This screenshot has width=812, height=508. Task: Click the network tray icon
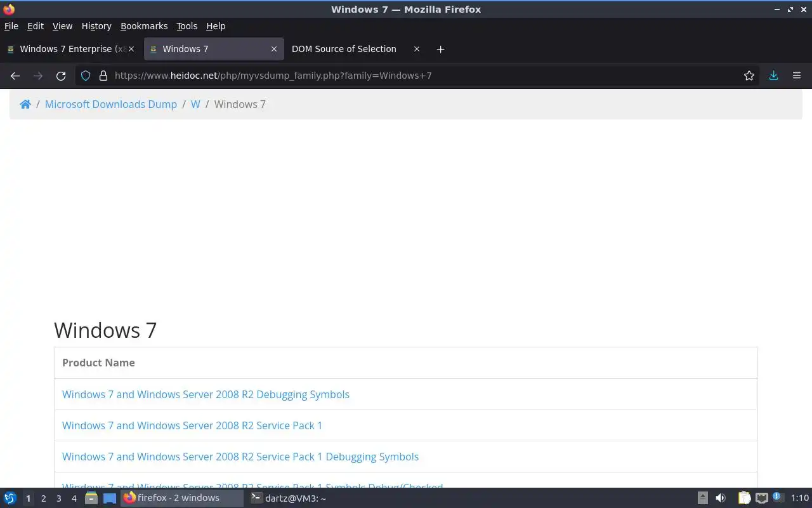[761, 498]
